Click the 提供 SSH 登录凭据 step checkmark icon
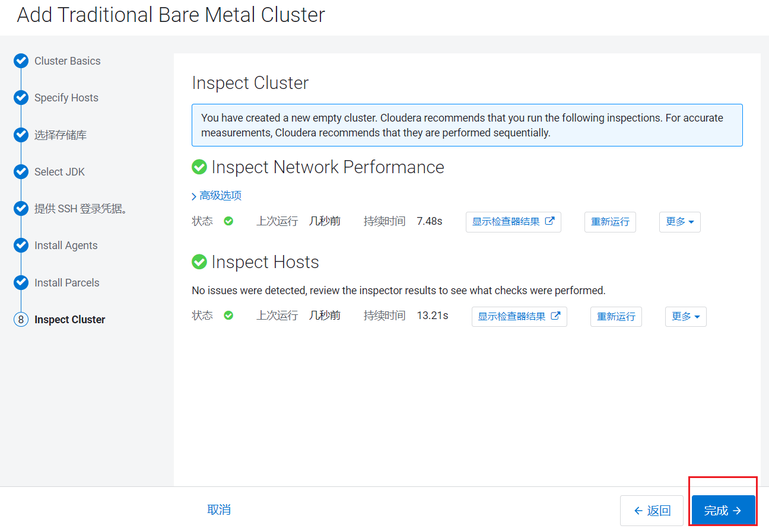 [x=21, y=209]
